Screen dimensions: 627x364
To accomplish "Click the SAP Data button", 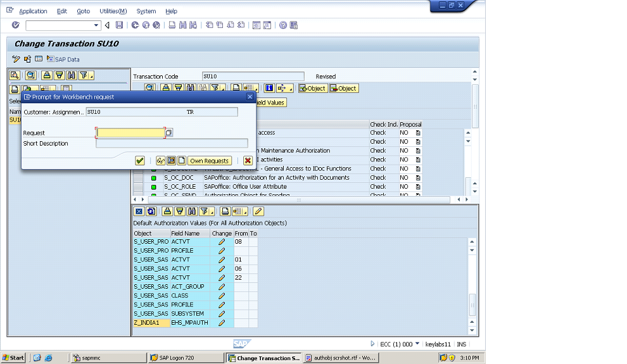I will (x=63, y=59).
